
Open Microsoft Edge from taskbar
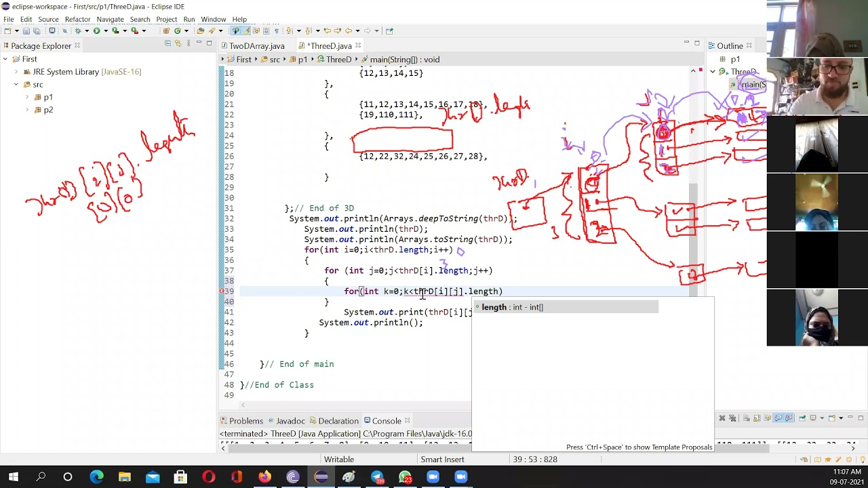pyautogui.click(x=96, y=477)
